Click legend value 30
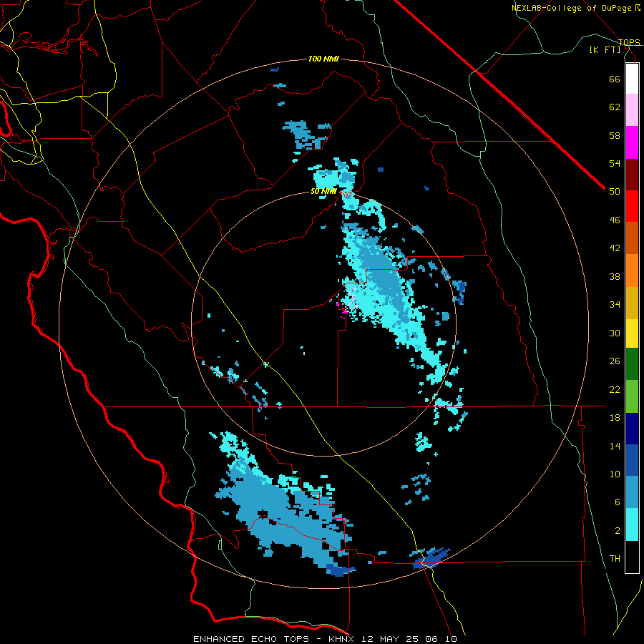This screenshot has height=644, width=644. [x=615, y=333]
